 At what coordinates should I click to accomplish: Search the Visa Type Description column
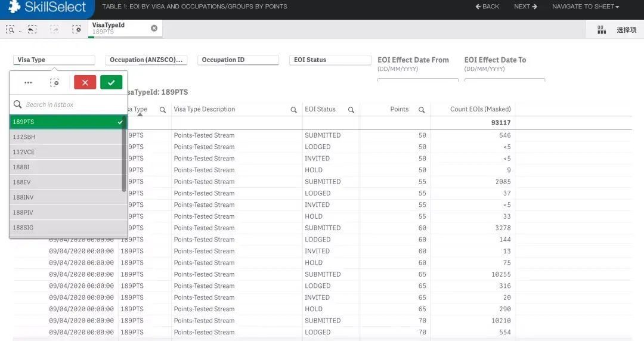click(x=293, y=110)
